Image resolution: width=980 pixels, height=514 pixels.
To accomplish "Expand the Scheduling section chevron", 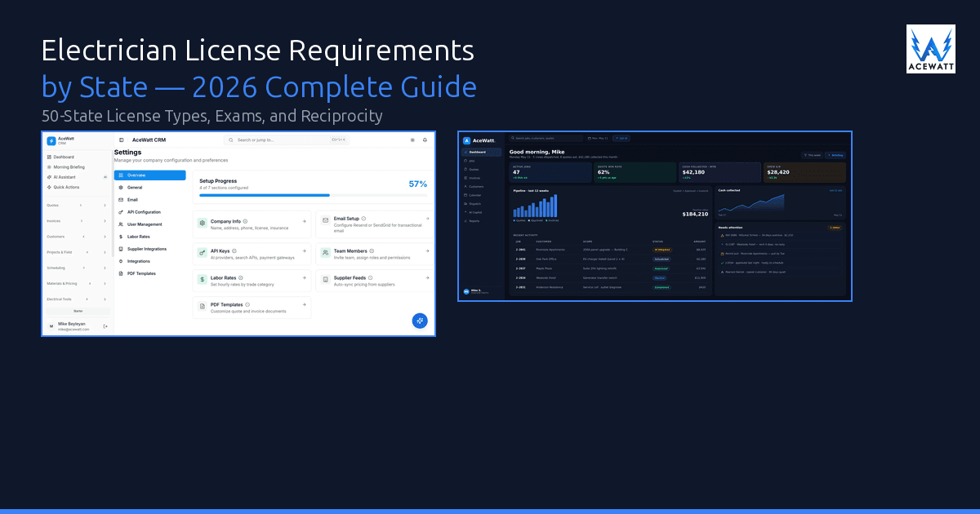I will (105, 268).
